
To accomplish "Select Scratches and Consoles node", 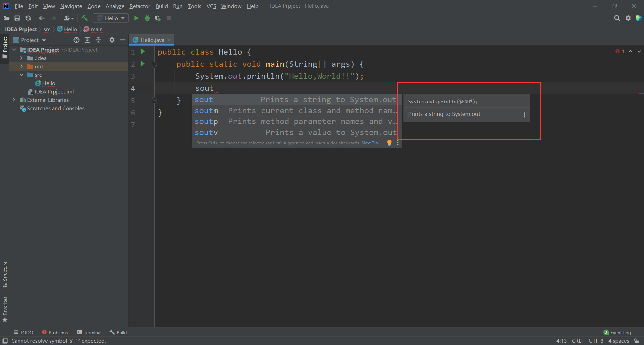I will point(52,108).
